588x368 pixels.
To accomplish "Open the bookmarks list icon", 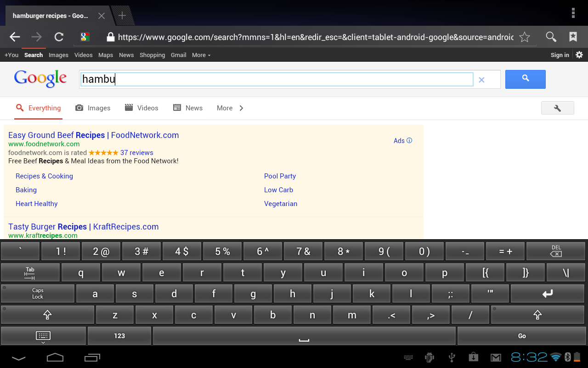I will [573, 37].
